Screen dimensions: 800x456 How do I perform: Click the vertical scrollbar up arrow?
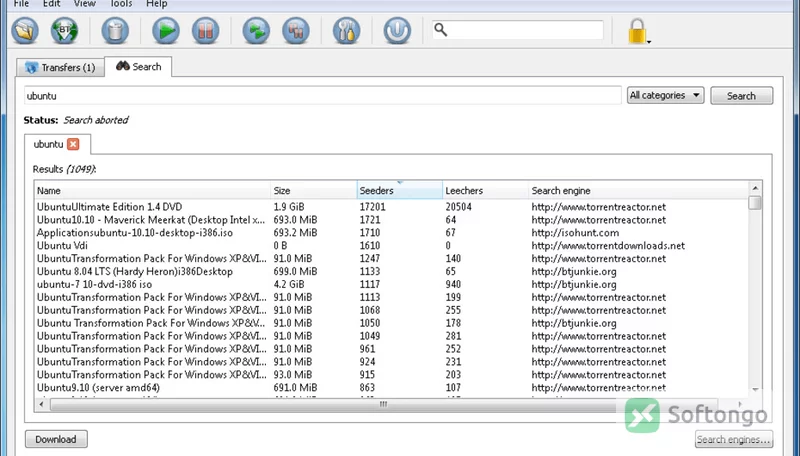755,188
